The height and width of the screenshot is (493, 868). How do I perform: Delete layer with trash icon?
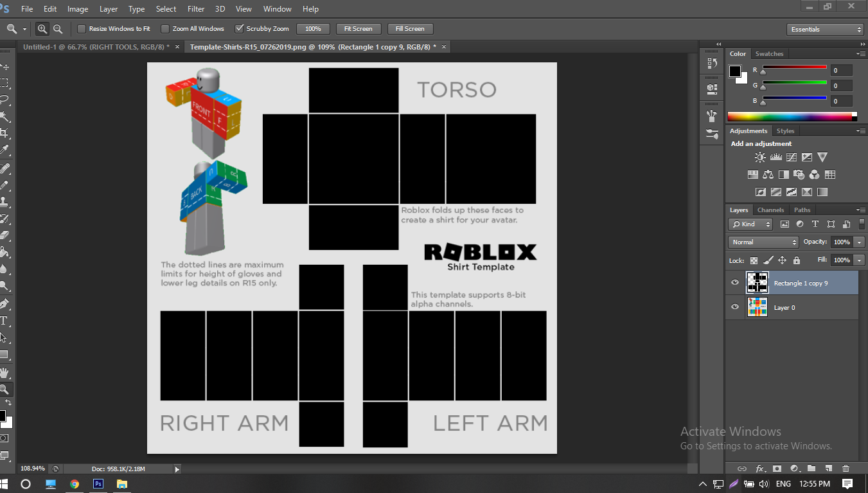[x=846, y=469]
